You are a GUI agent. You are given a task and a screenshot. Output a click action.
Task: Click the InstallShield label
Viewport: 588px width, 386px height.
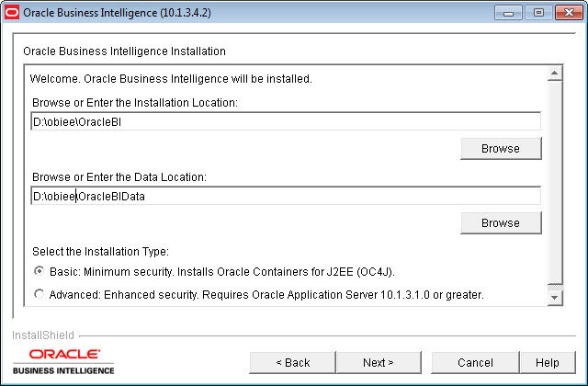(x=43, y=335)
